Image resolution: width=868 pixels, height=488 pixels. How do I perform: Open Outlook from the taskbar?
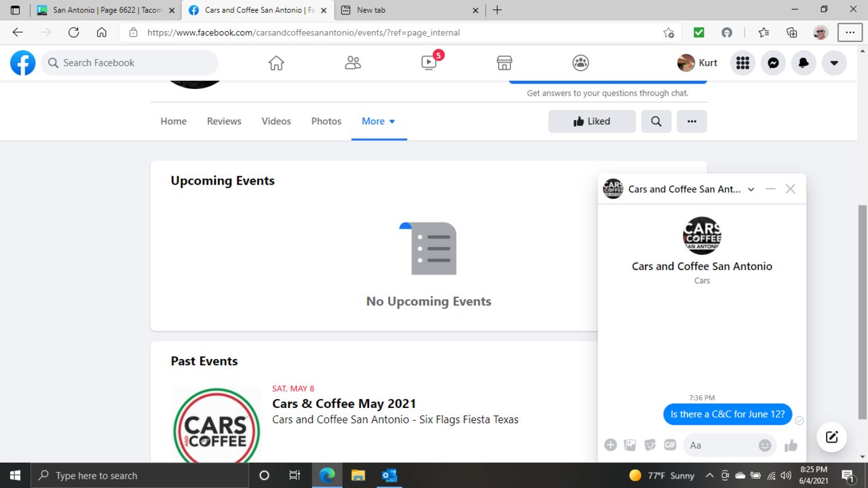[x=389, y=475]
